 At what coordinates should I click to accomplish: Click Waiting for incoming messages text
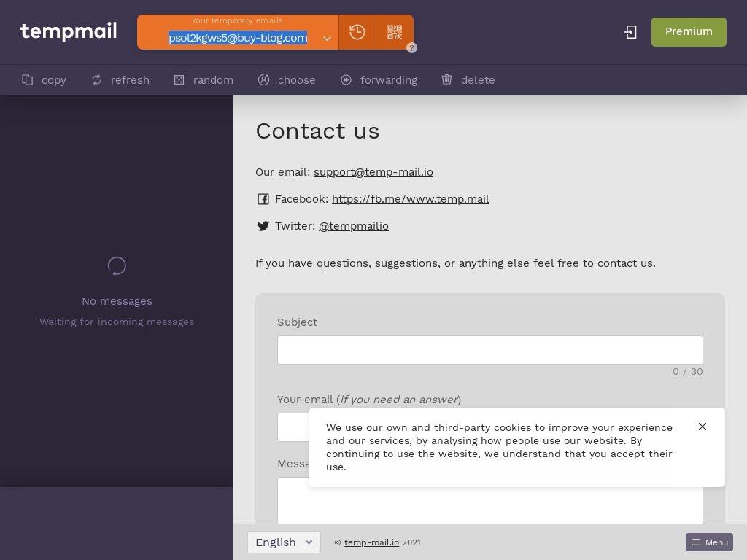tap(117, 322)
